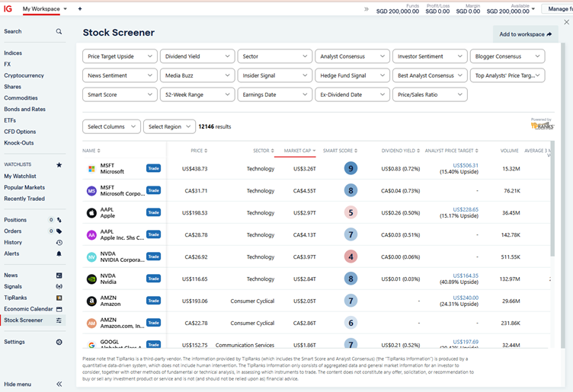
Task: Click US$240.00 analyst price target link
Action: click(466, 298)
